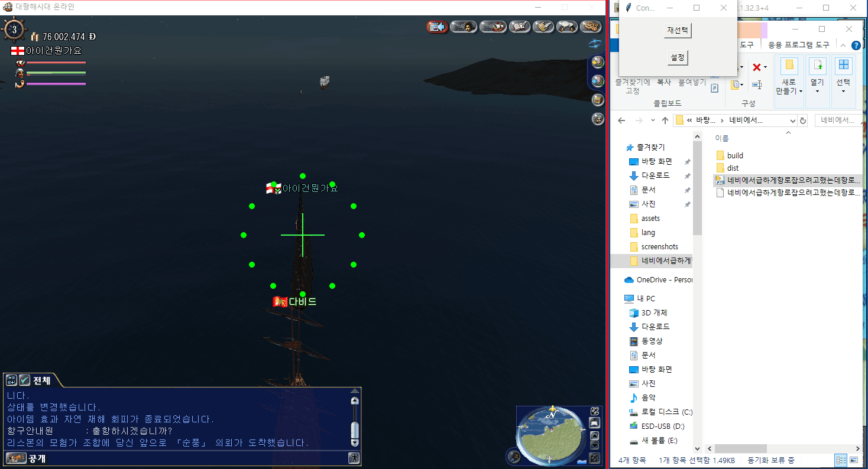Jump chat log to top with topmost arrow
The height and width of the screenshot is (469, 868).
(355, 390)
